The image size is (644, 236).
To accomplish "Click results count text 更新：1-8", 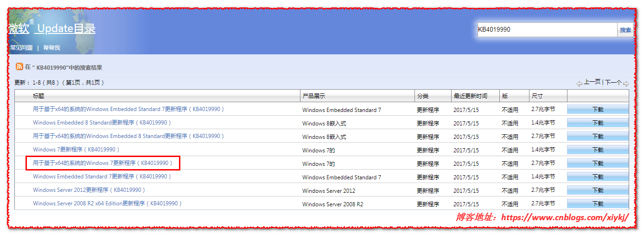I will pyautogui.click(x=59, y=83).
